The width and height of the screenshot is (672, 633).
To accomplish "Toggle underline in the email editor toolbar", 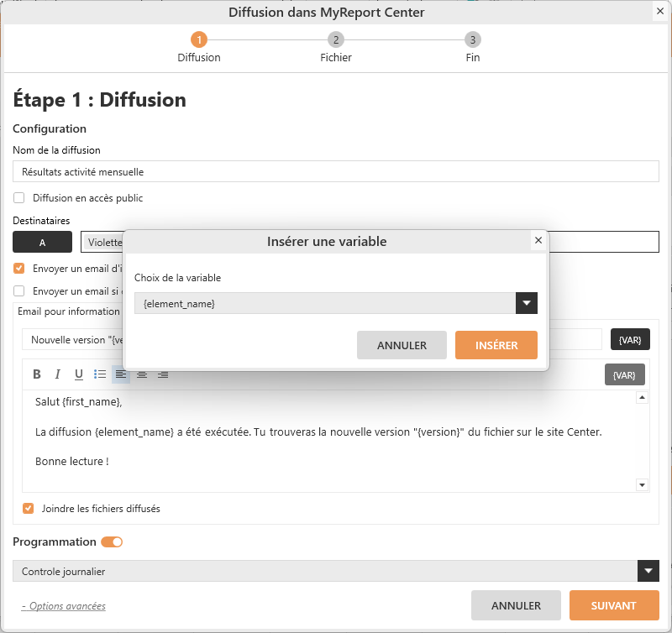I will [79, 374].
